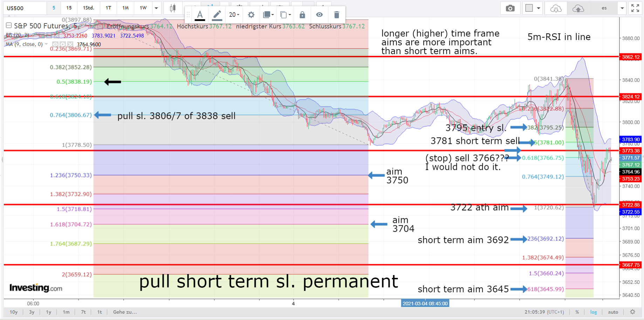Open visual order layers dropdown
644x320 pixels.
(268, 15)
